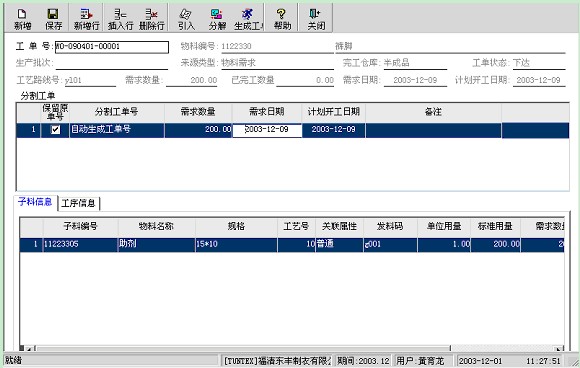Viewport: 580px width, 368px height.
Task: Insert a row using 插入行 icon
Action: pyautogui.click(x=120, y=19)
